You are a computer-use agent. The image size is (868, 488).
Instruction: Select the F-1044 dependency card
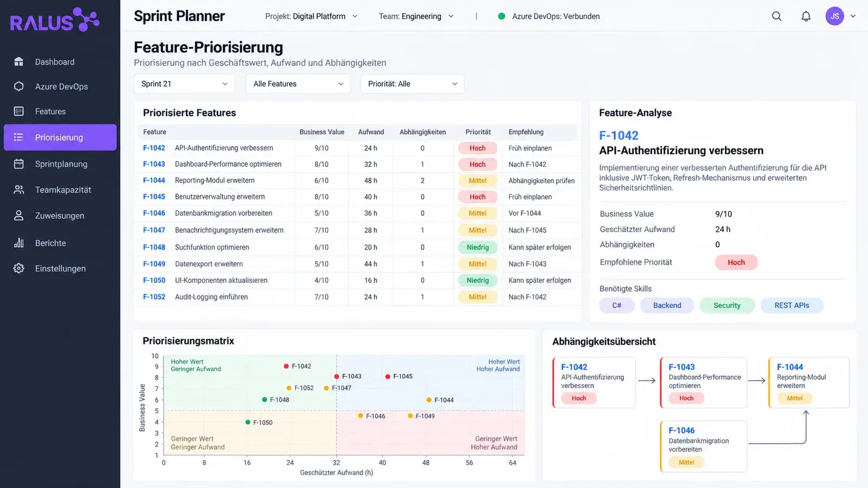[x=808, y=382]
